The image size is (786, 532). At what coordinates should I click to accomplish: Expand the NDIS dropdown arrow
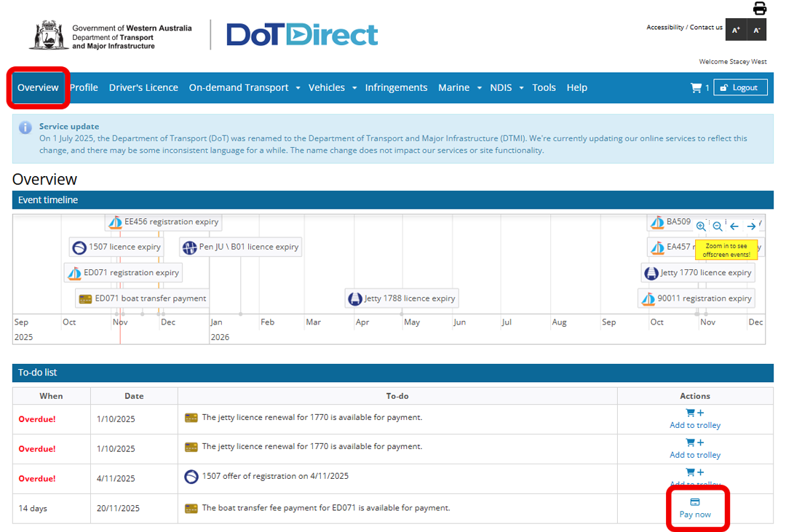tap(521, 88)
